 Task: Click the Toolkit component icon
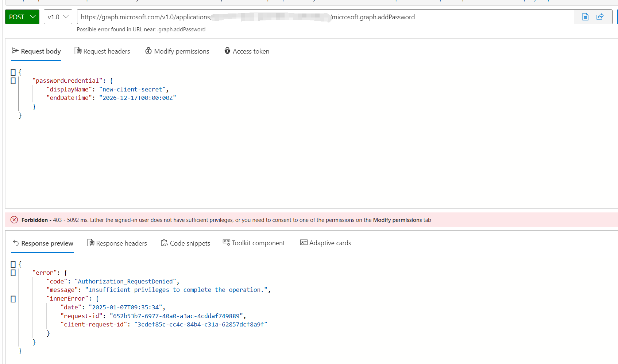[227, 243]
